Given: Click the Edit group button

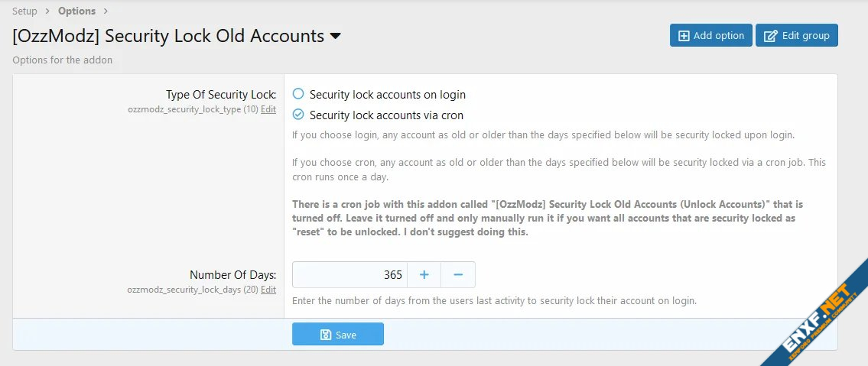Looking at the screenshot, I should [x=797, y=36].
